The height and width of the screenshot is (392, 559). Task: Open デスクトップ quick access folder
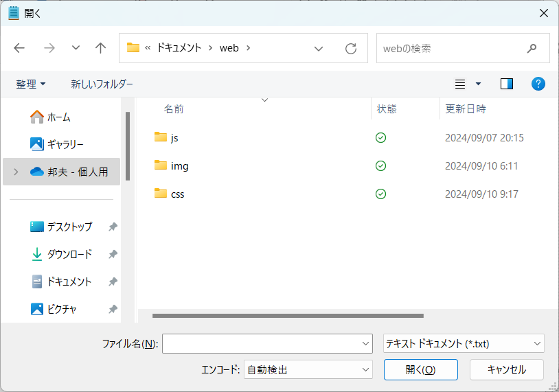[x=61, y=227]
